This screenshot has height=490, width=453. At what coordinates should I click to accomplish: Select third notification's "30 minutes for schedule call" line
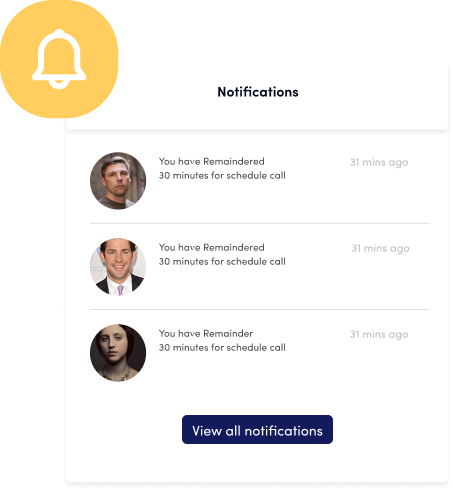pos(222,347)
